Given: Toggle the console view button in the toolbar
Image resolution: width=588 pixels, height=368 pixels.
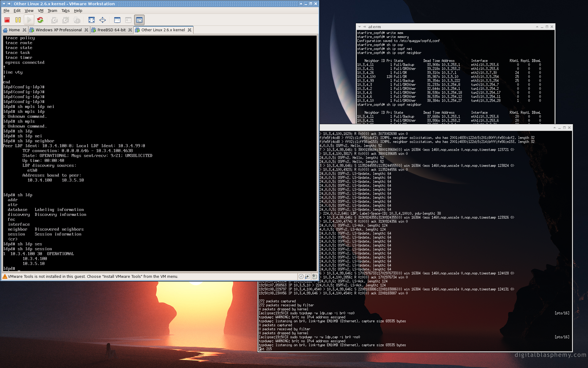Looking at the screenshot, I should tap(139, 20).
